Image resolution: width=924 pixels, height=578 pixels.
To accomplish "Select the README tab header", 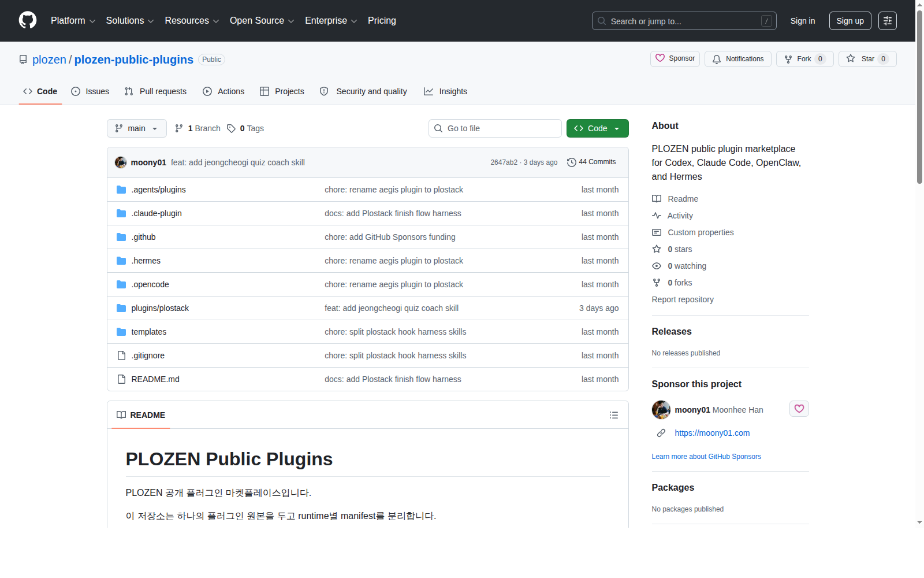I will tap(141, 415).
